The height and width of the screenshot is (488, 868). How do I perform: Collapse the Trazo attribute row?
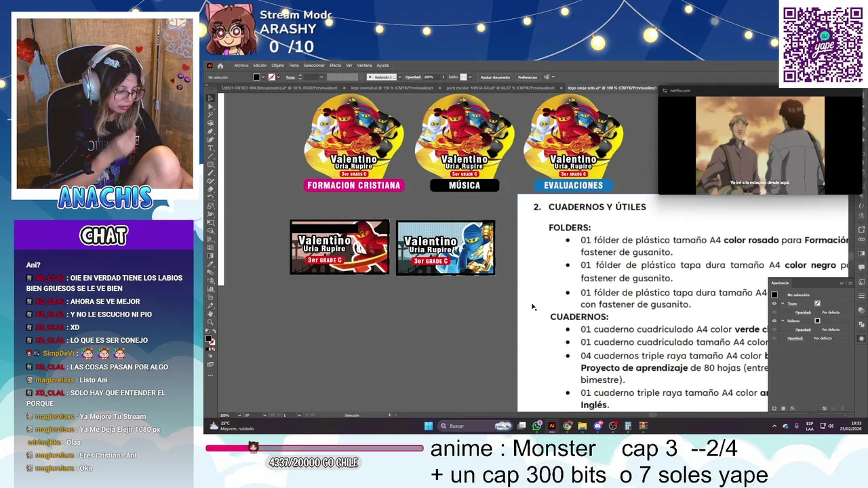783,304
